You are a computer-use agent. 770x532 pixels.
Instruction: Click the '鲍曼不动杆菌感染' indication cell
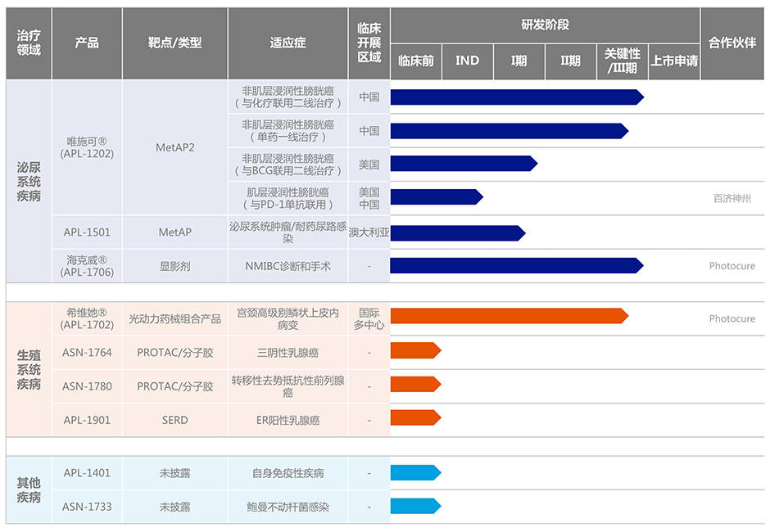288,507
